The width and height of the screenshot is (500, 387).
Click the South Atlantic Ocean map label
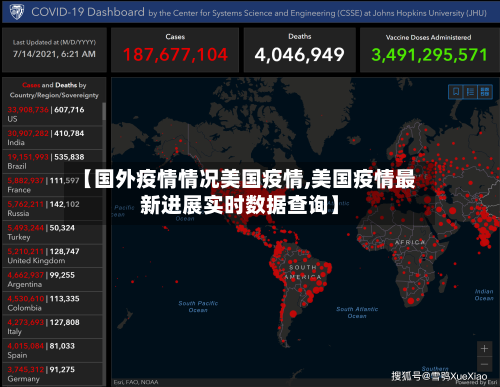pyautogui.click(x=357, y=312)
